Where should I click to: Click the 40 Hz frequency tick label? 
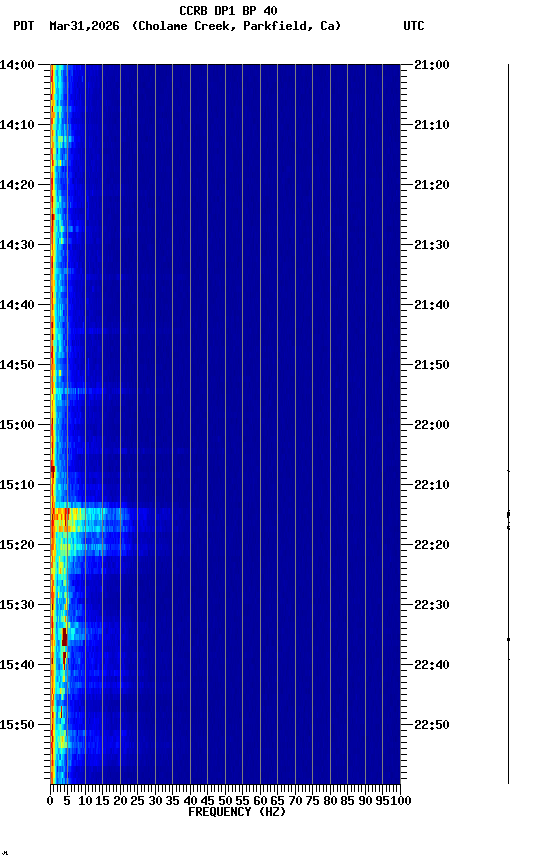[x=190, y=802]
